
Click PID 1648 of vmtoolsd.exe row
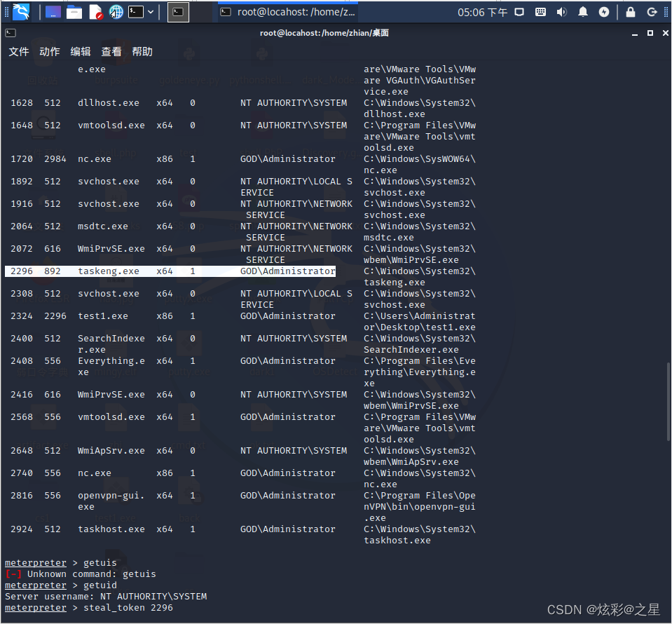[22, 126]
